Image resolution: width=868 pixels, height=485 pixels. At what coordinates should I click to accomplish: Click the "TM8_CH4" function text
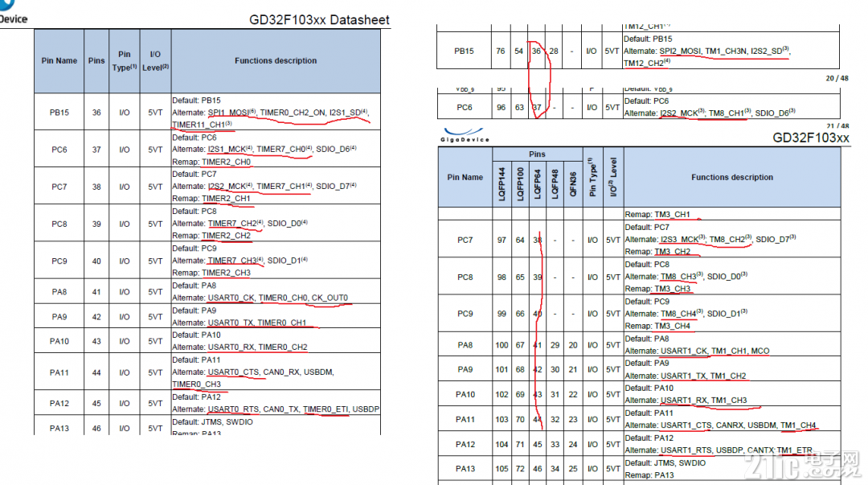coord(678,314)
